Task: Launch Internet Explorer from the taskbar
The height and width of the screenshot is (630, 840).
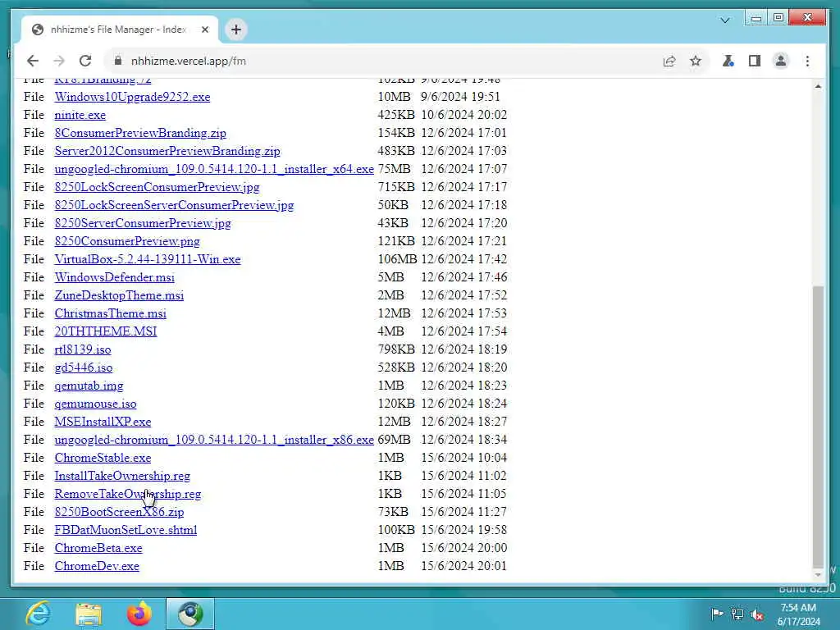Action: click(x=38, y=614)
